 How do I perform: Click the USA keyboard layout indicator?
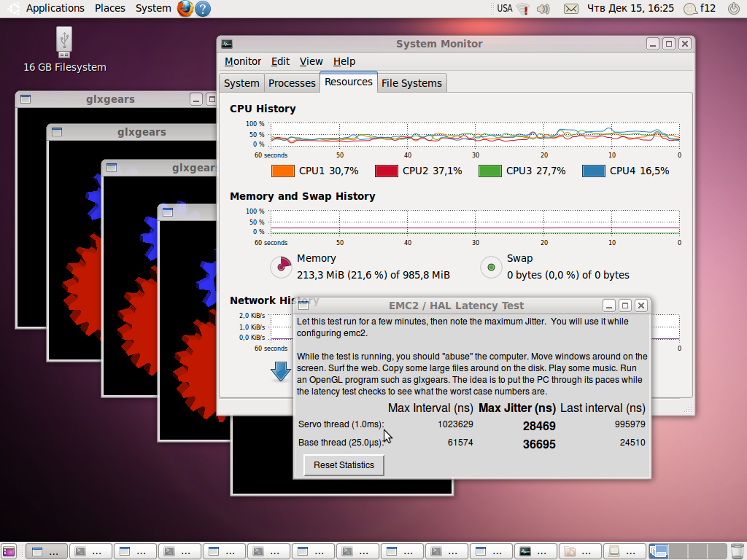coord(505,9)
